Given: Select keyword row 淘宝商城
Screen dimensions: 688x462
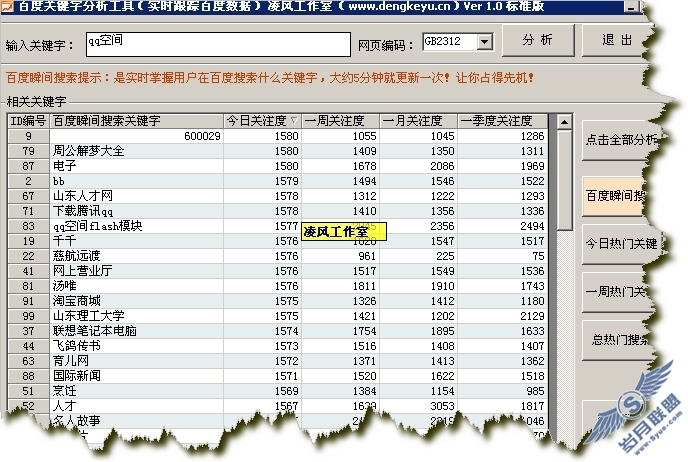Looking at the screenshot, I should click(x=277, y=301).
